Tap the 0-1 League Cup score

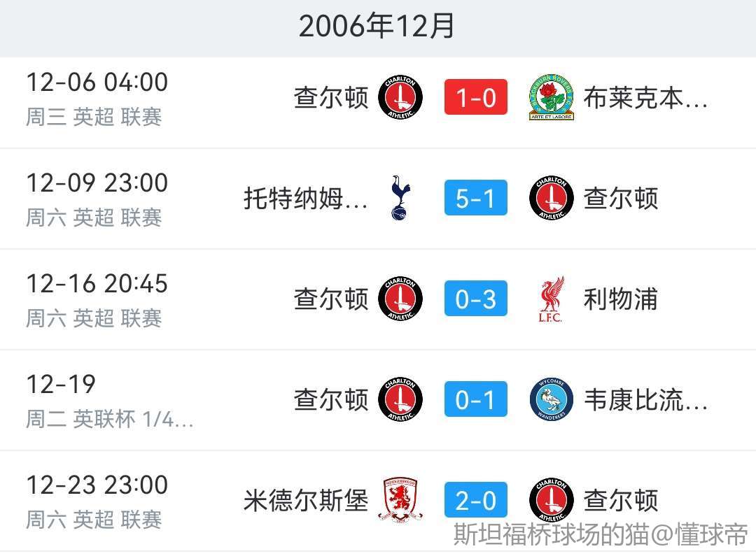(x=475, y=400)
